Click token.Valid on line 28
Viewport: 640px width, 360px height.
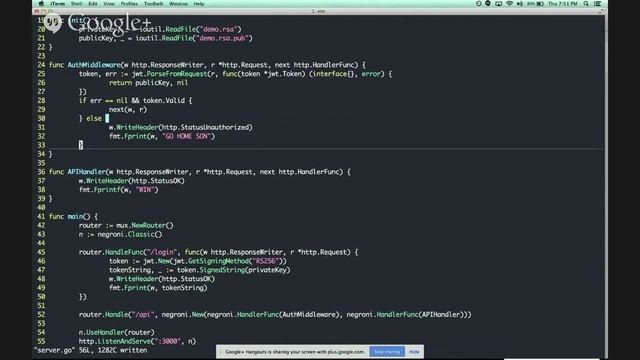(x=164, y=101)
